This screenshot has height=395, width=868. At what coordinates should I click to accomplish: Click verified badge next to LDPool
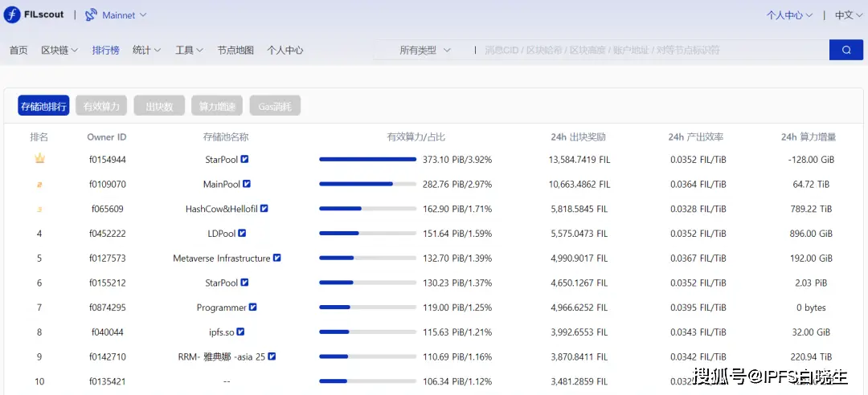242,233
